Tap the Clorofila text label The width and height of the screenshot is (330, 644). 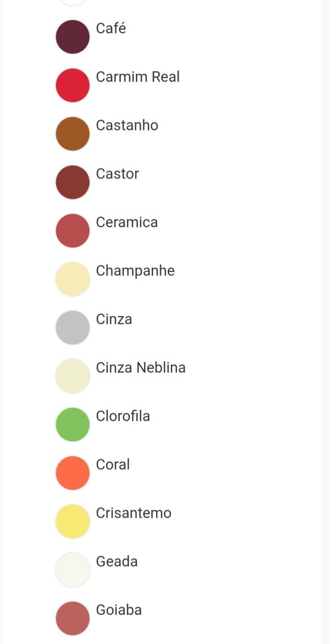123,416
